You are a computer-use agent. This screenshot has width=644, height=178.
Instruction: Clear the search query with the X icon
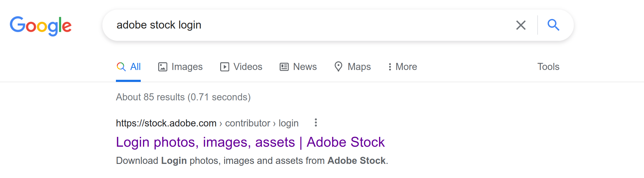point(520,25)
